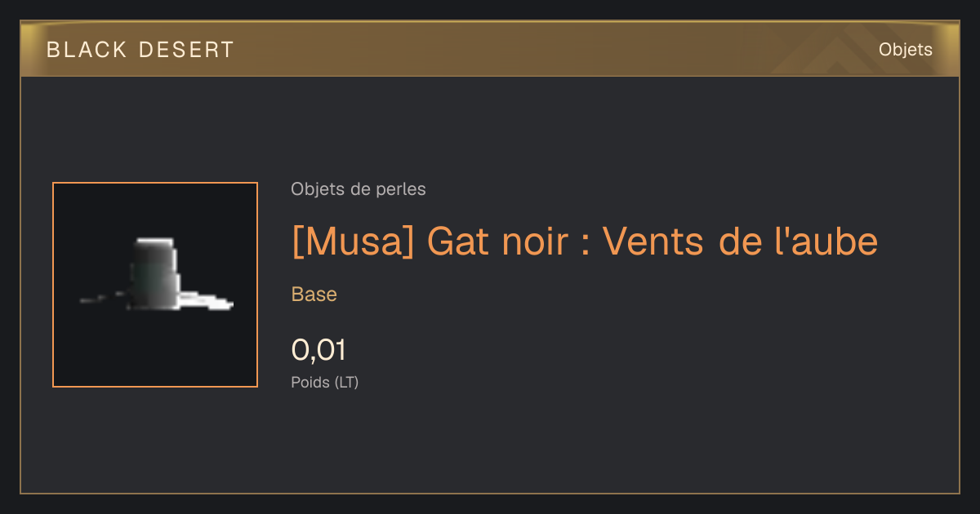Click empty gold banner area left of Objets

tap(531, 50)
